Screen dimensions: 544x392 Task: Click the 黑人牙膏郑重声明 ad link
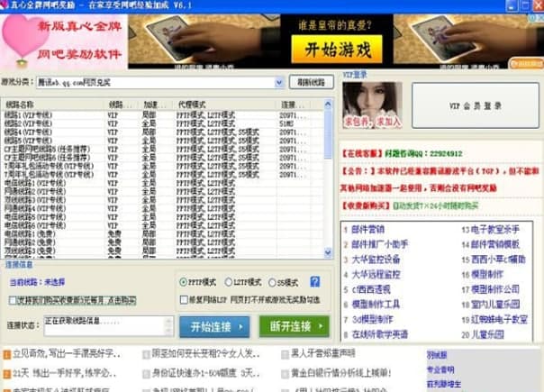(x=322, y=353)
